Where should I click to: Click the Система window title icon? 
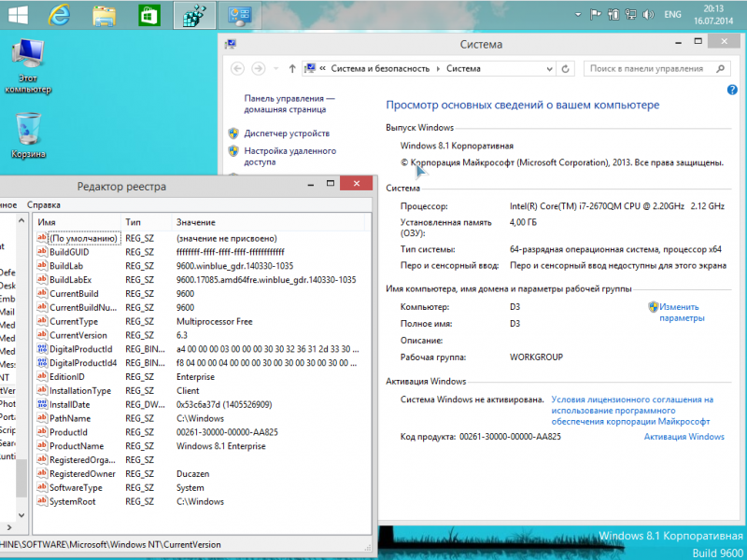click(231, 44)
